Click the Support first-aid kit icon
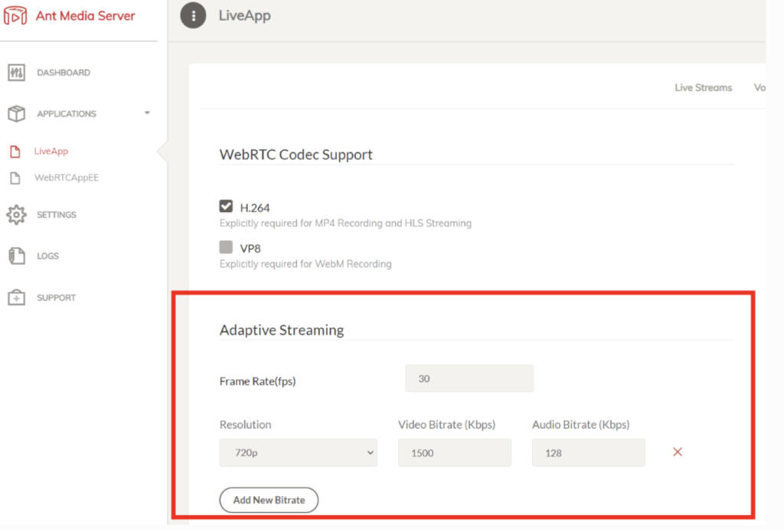The height and width of the screenshot is (532, 784). point(17,298)
